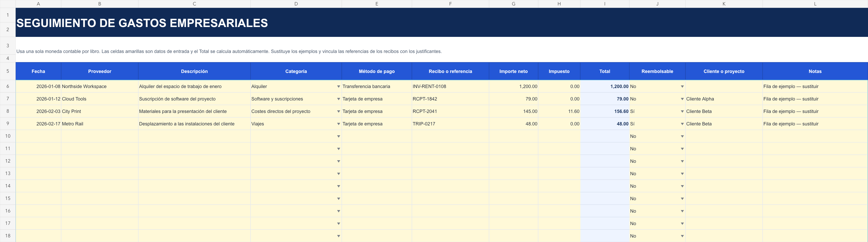Screen dimensions: 868x242
Task: Select column A header
Action: point(38,4)
